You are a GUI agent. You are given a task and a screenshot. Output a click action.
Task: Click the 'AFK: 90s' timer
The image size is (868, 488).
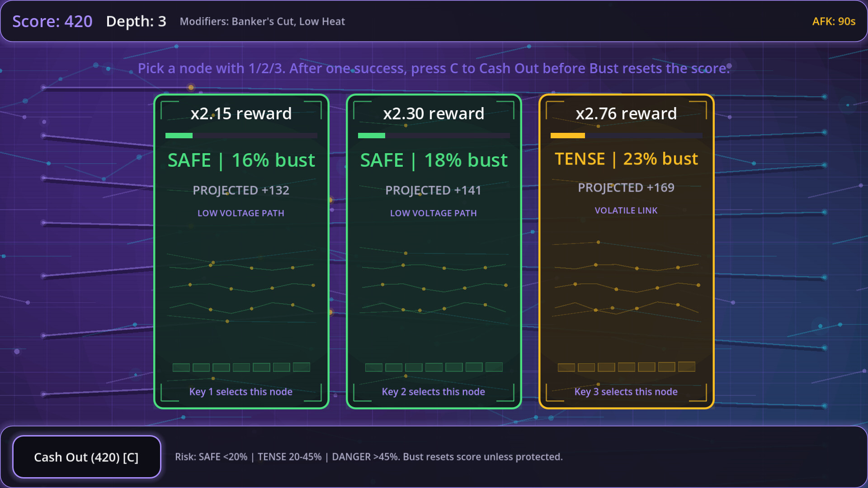(834, 21)
